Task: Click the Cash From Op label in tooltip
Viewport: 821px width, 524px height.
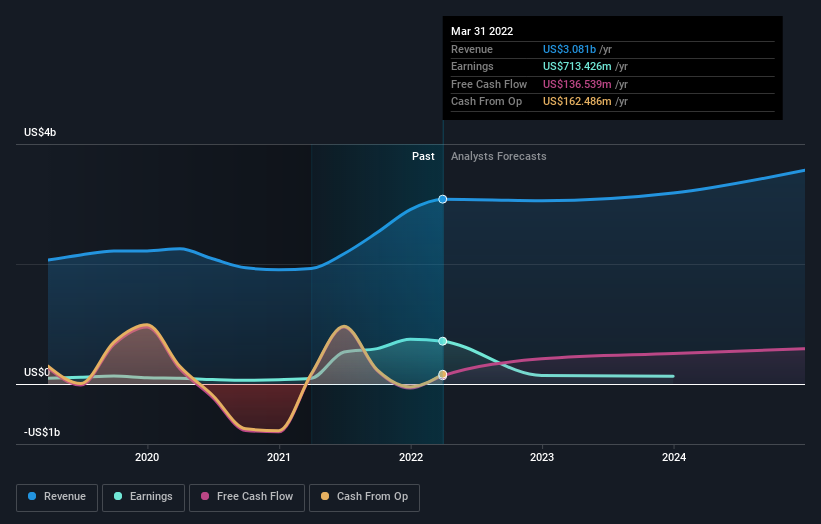Action: coord(486,102)
